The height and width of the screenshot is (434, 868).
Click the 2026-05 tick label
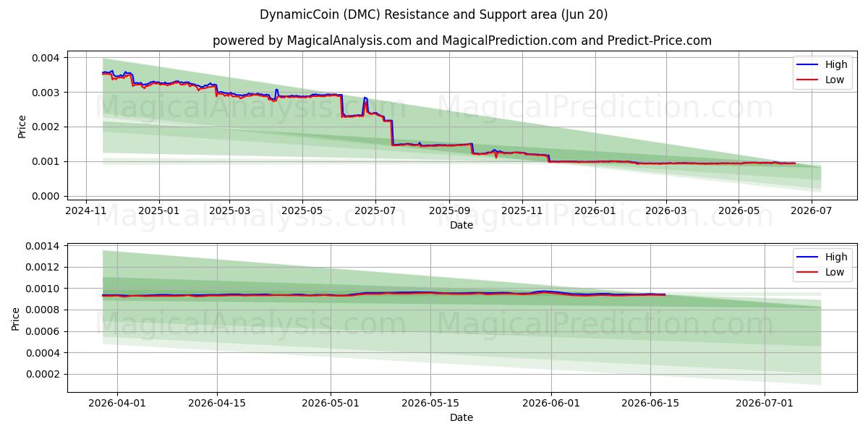pyautogui.click(x=739, y=210)
